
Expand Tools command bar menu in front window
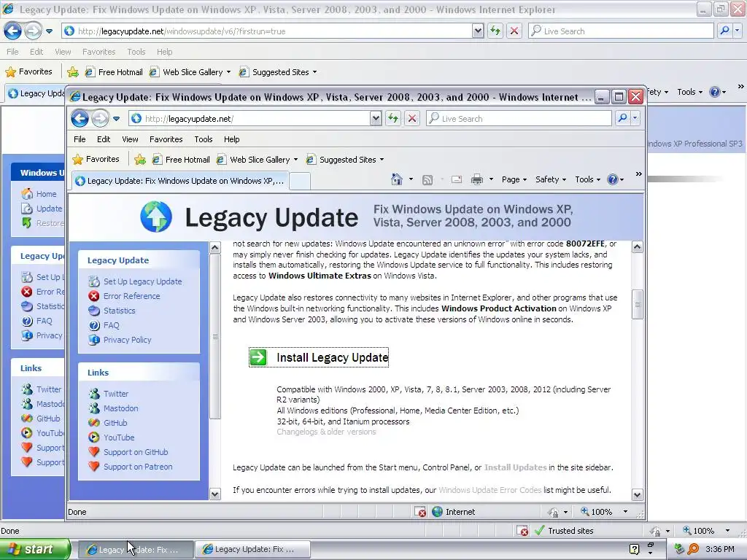pos(587,179)
